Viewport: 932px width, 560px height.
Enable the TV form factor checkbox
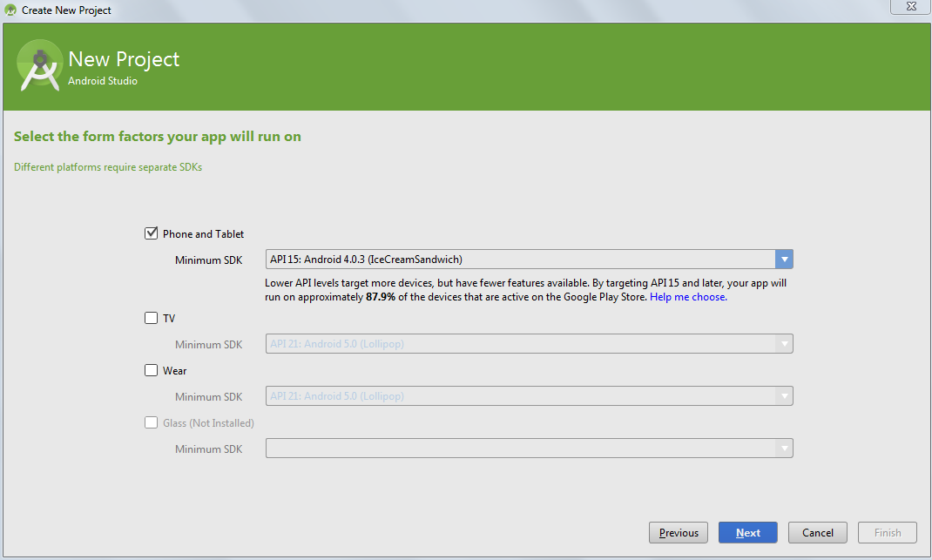pyautogui.click(x=152, y=318)
